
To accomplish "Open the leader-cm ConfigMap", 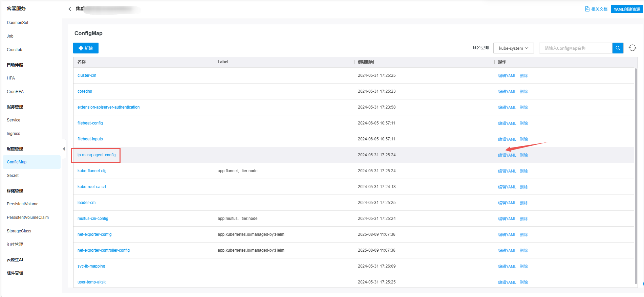I will click(x=86, y=203).
